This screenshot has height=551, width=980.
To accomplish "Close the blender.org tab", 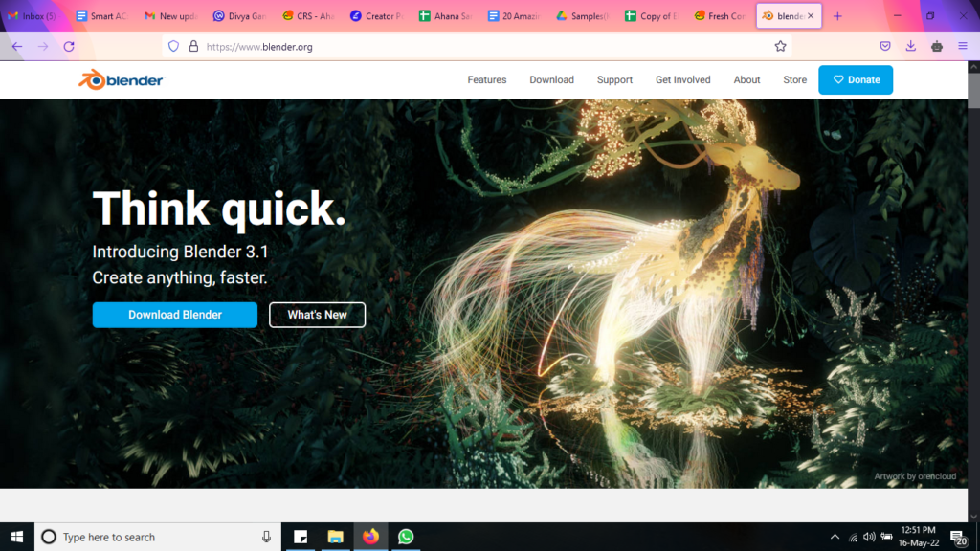I will 811,16.
